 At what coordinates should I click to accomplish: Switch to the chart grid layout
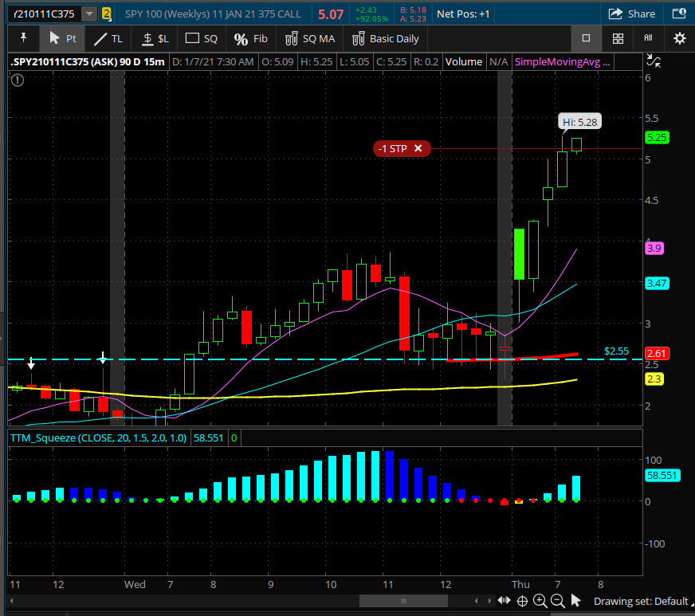pos(618,38)
